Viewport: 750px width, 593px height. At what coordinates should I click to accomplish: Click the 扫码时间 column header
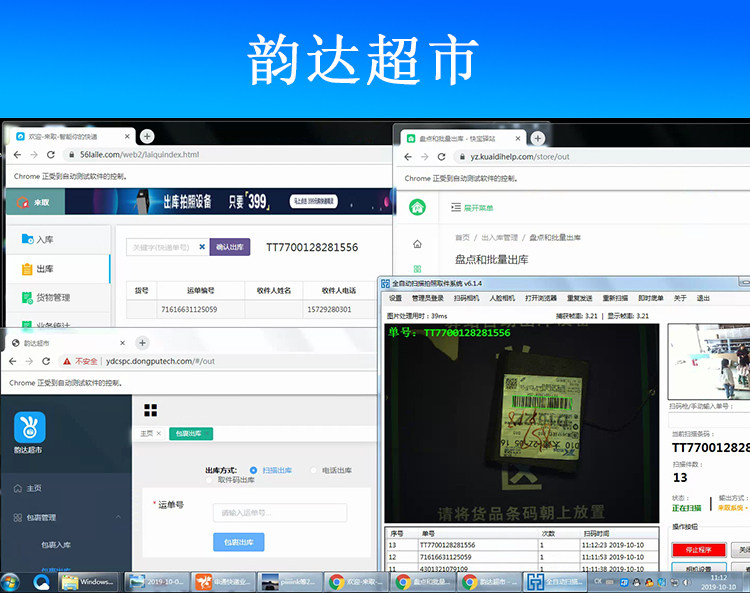pyautogui.click(x=596, y=533)
